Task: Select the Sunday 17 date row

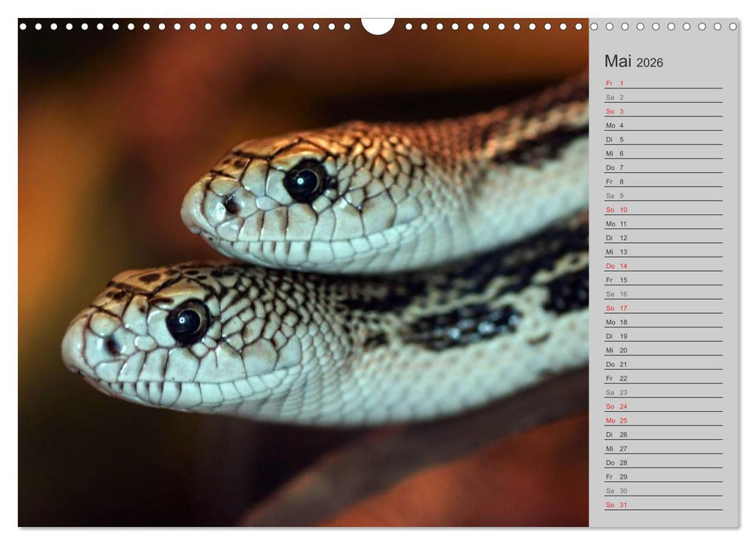Action: point(663,308)
